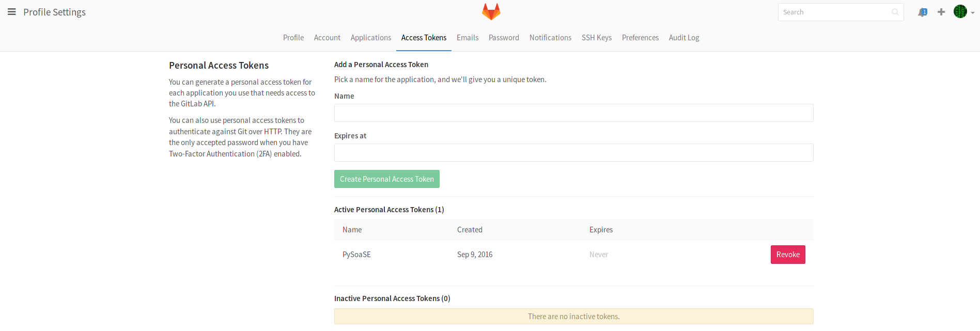Open the Applications tab

(x=371, y=38)
